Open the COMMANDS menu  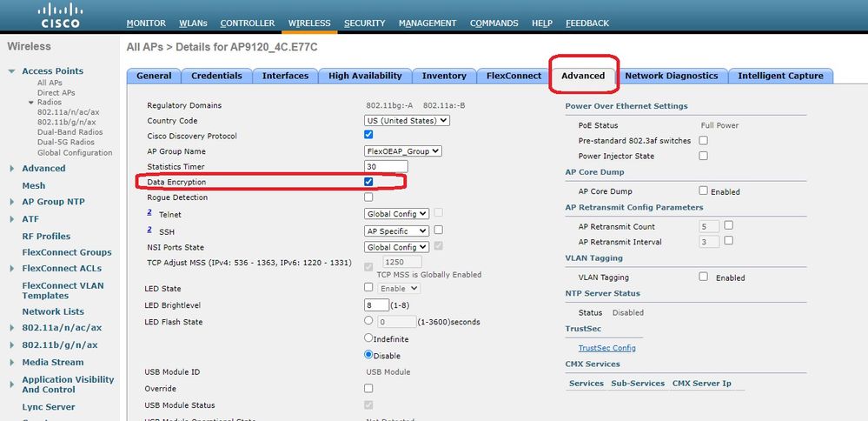494,23
